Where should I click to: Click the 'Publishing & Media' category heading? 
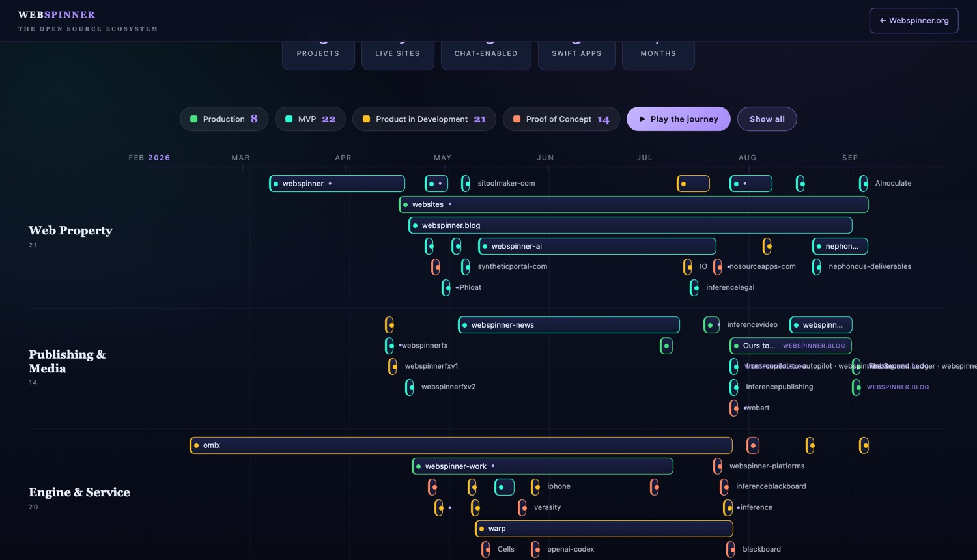67,361
